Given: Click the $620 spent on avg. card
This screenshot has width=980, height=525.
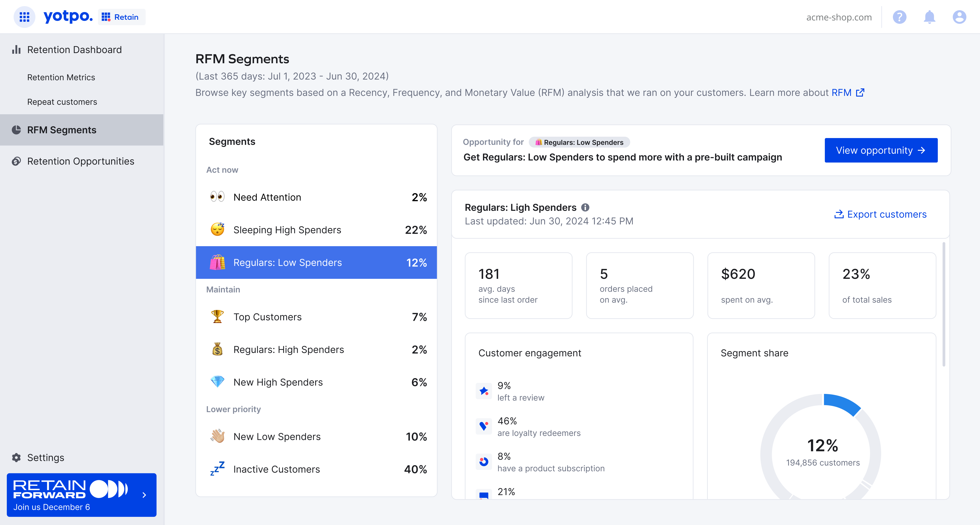Looking at the screenshot, I should [x=761, y=285].
